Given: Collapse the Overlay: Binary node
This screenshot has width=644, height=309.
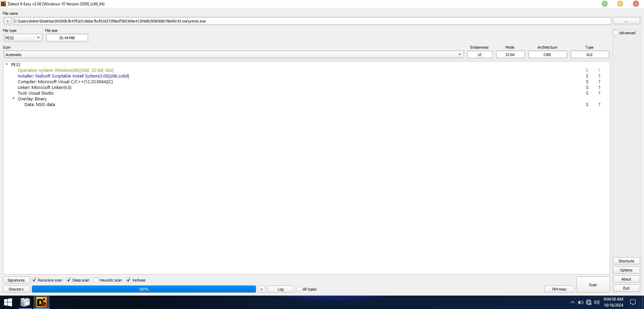Looking at the screenshot, I should pyautogui.click(x=13, y=99).
